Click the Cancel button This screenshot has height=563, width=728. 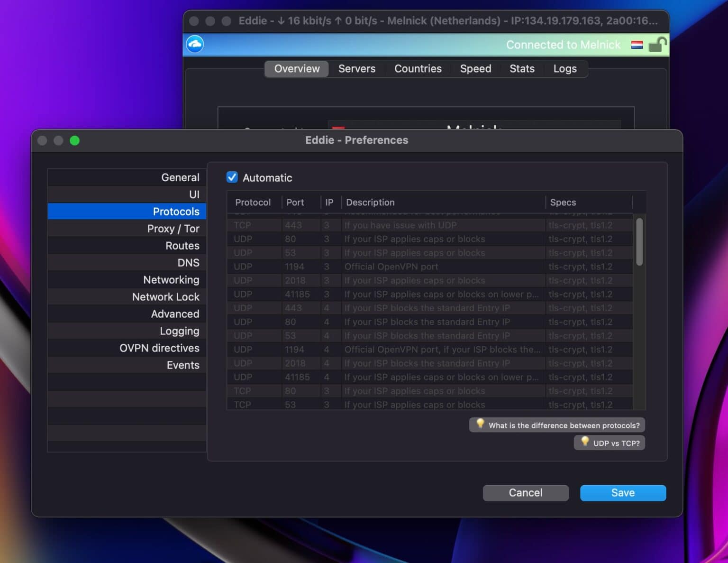525,493
